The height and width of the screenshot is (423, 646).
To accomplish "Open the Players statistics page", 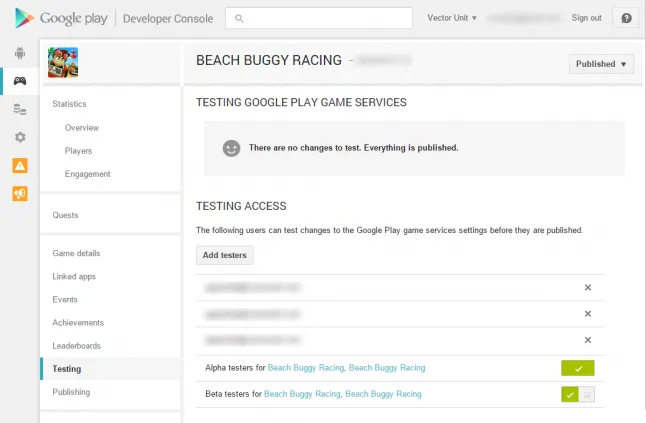I will 78,151.
